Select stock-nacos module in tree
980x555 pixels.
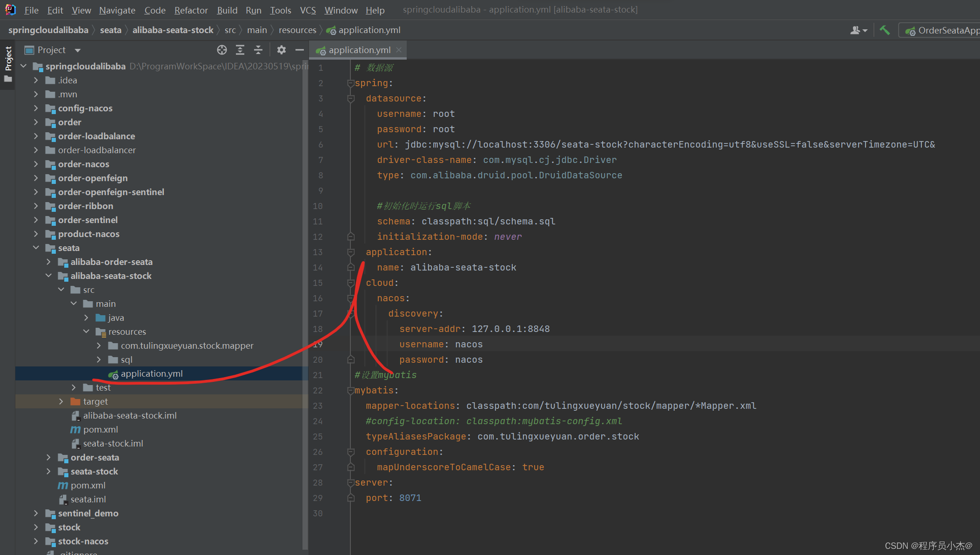pyautogui.click(x=83, y=541)
